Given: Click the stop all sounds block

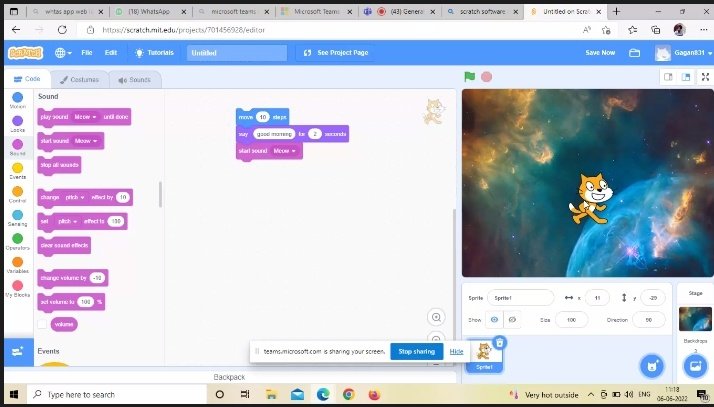Looking at the screenshot, I should [x=59, y=165].
